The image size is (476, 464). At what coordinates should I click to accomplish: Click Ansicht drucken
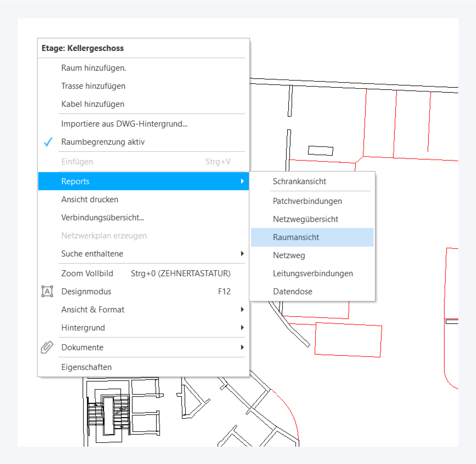[x=90, y=199]
